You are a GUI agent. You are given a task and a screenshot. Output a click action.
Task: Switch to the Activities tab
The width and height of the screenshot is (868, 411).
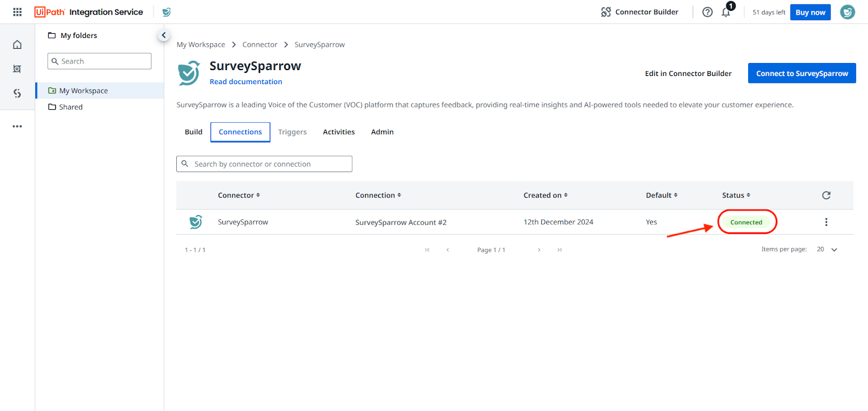(x=339, y=132)
